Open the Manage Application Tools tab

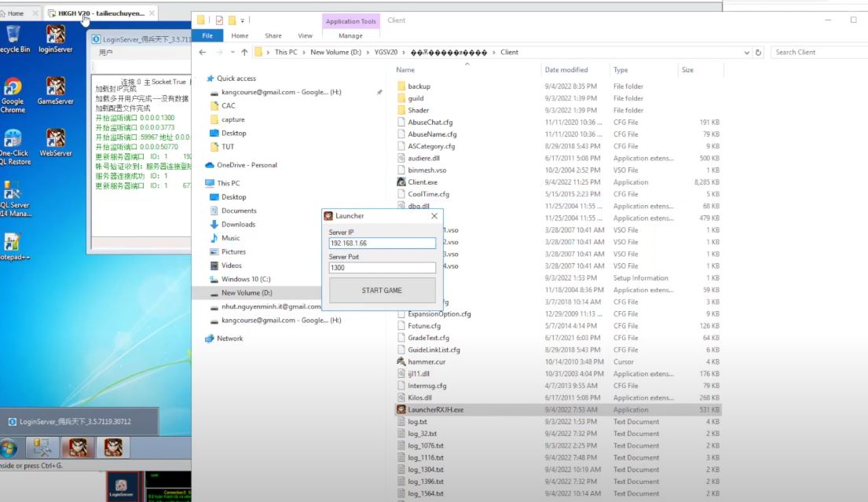[350, 35]
